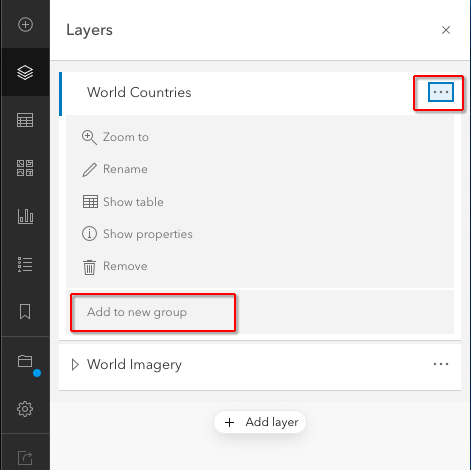Open the Save and open folder icon
471x470 pixels.
pyautogui.click(x=25, y=361)
